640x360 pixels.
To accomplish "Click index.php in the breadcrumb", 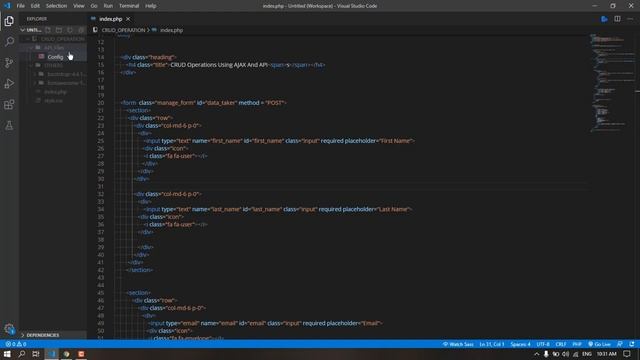I will (171, 30).
